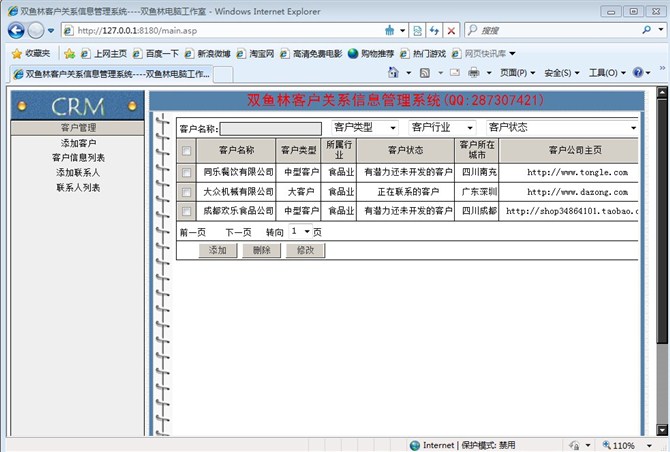
Task: Select the 双鱼林客户关系信息管理系统 browser tab
Action: [x=112, y=74]
